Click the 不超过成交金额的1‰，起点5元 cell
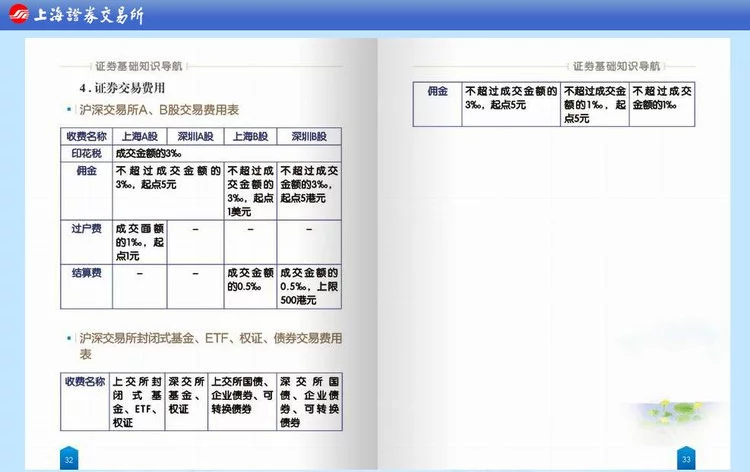This screenshot has height=472, width=750. point(595,104)
